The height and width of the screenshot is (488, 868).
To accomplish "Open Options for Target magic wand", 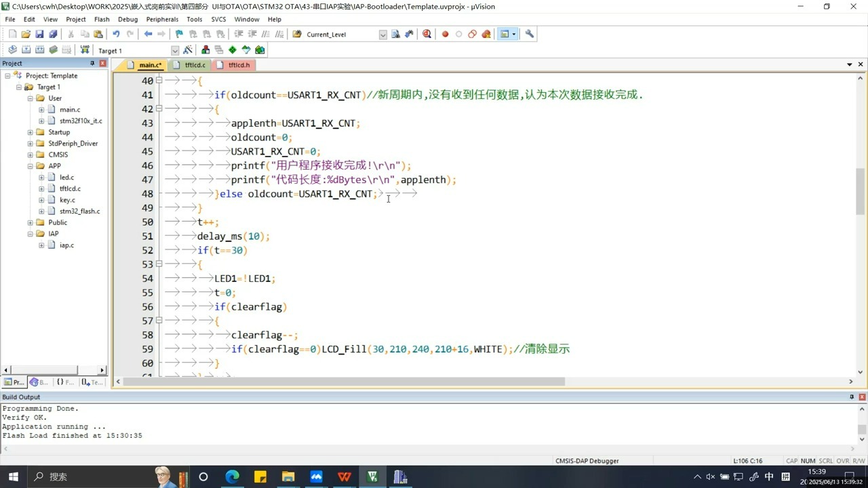I will click(188, 50).
